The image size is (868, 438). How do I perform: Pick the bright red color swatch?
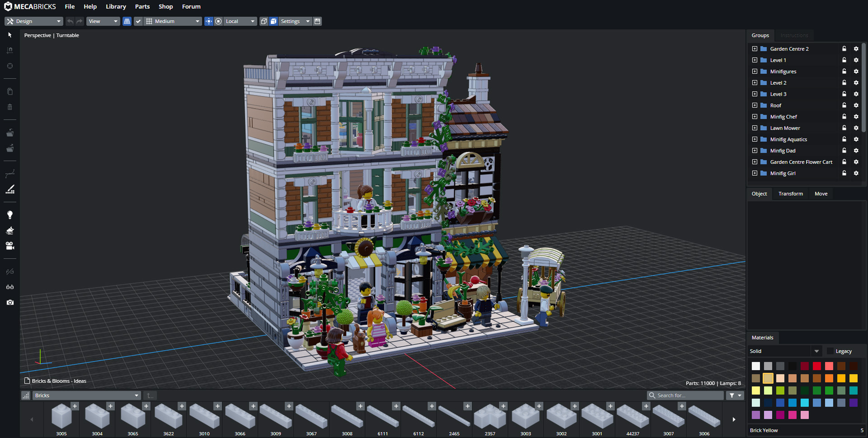(816, 366)
